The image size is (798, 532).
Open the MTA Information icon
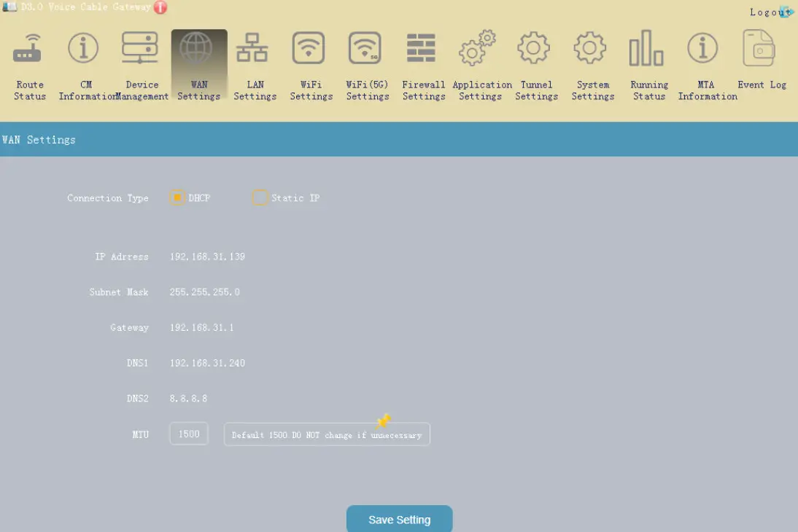[x=702, y=48]
